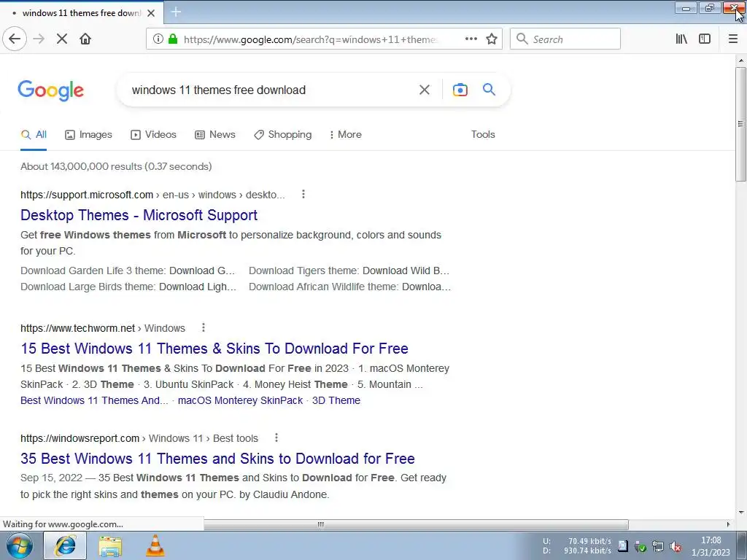Click the scroll right arrow
Image resolution: width=747 pixels, height=560 pixels.
tap(728, 524)
